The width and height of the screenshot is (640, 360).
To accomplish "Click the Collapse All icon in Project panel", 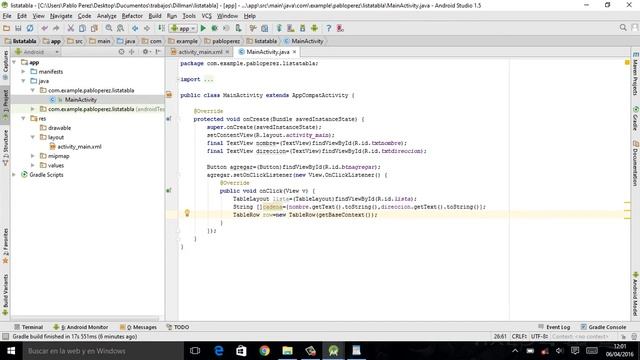I will click(132, 52).
